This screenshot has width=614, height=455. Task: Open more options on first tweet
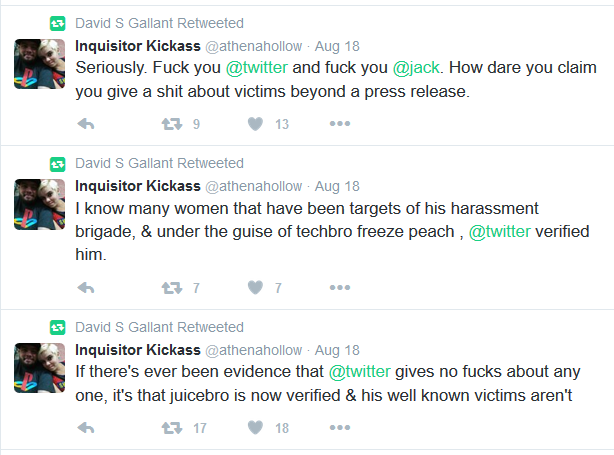tap(340, 124)
